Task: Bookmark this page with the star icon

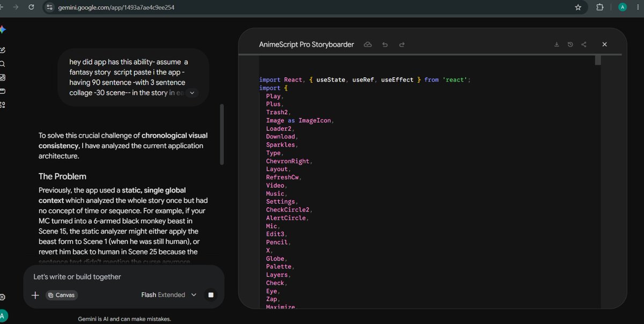Action: pyautogui.click(x=578, y=8)
